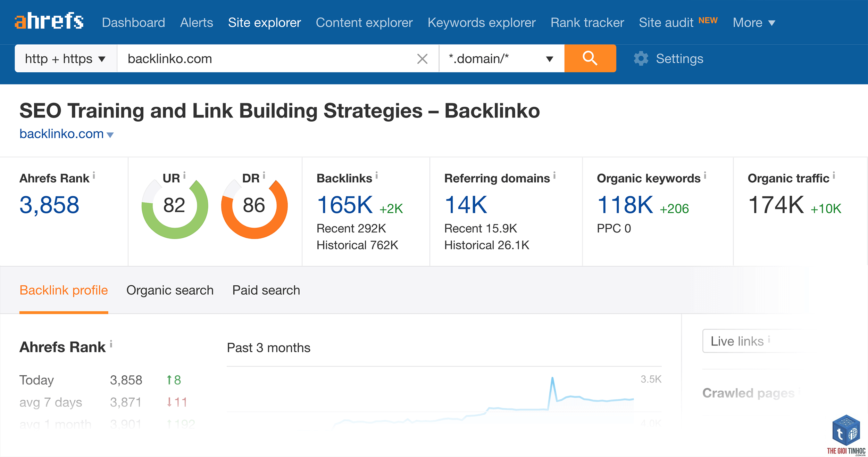Expand the More menu
Screen dimensions: 868x457
click(754, 23)
